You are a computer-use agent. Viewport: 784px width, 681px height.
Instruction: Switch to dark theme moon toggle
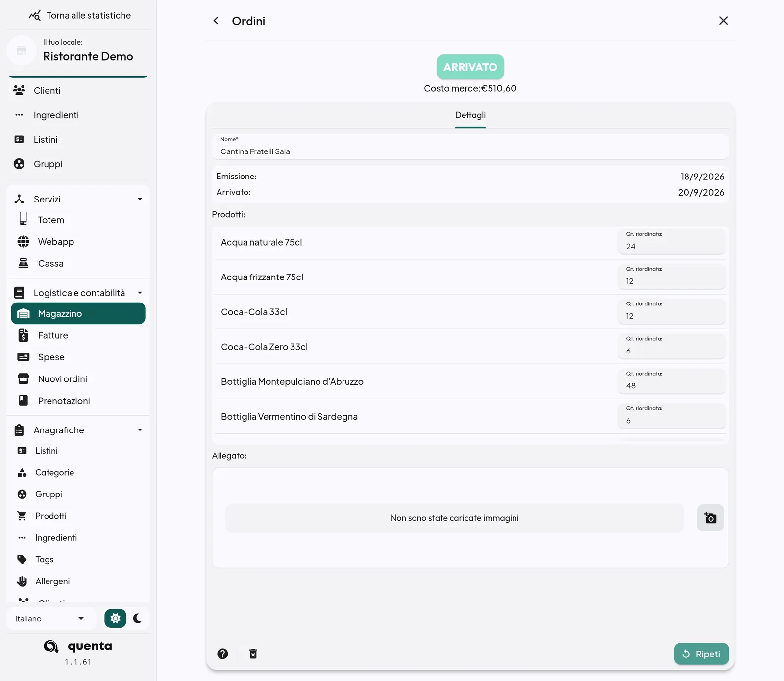[137, 618]
